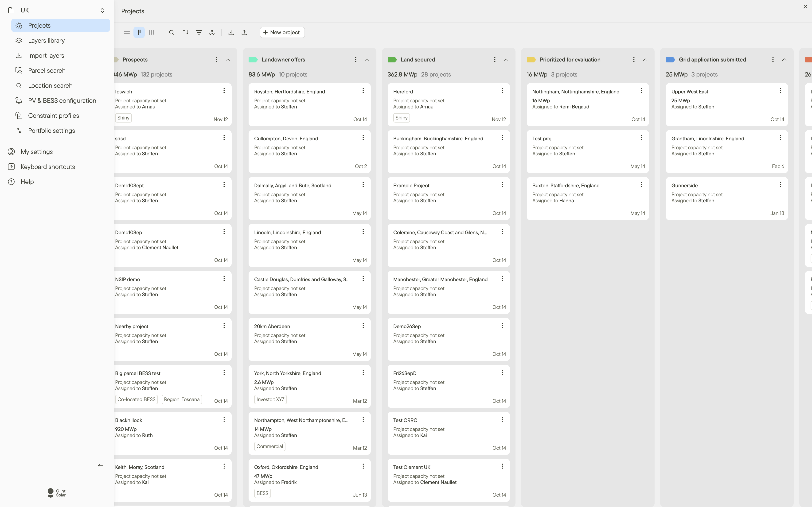Click the download/import arrow icon in toolbar
The height and width of the screenshot is (507, 812).
coord(231,33)
